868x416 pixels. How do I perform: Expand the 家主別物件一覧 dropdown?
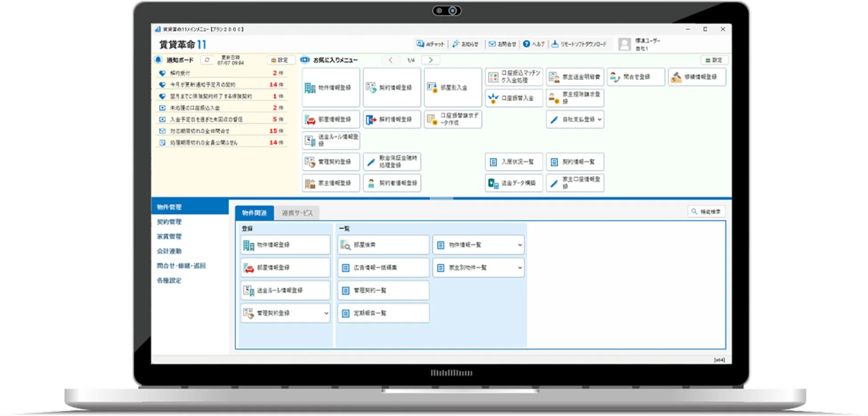coord(519,268)
